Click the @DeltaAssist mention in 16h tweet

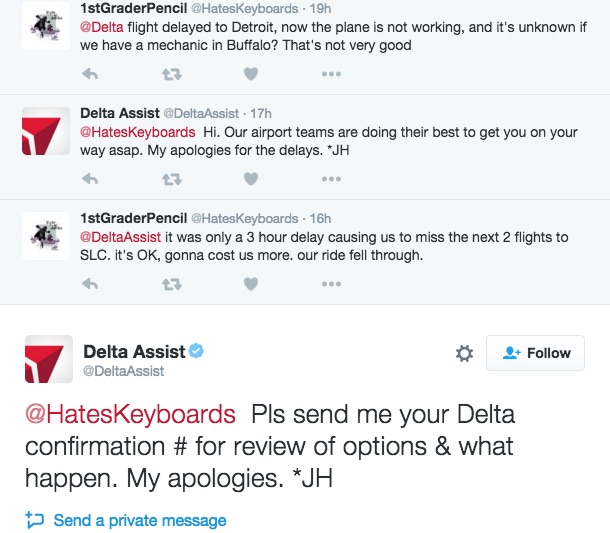pyautogui.click(x=120, y=237)
